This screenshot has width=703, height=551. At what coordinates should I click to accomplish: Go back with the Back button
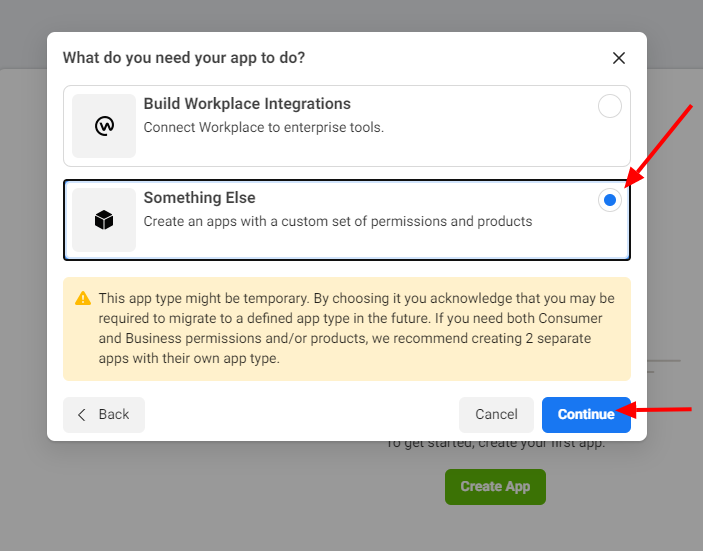(104, 415)
